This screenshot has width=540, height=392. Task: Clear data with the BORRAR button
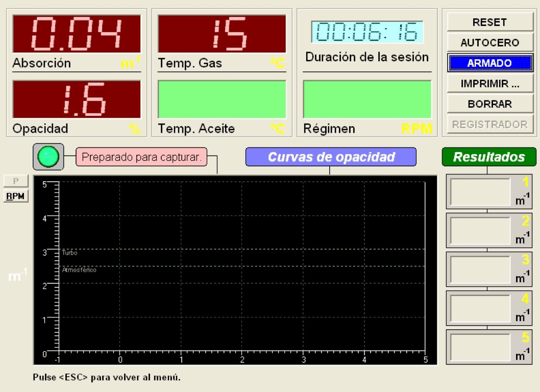[x=489, y=103]
